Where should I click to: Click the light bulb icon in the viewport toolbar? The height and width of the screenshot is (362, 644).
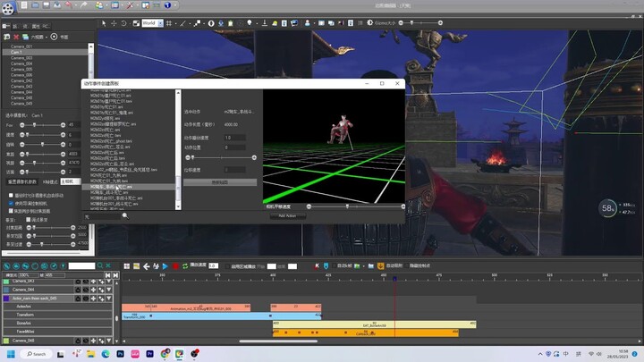[250, 23]
